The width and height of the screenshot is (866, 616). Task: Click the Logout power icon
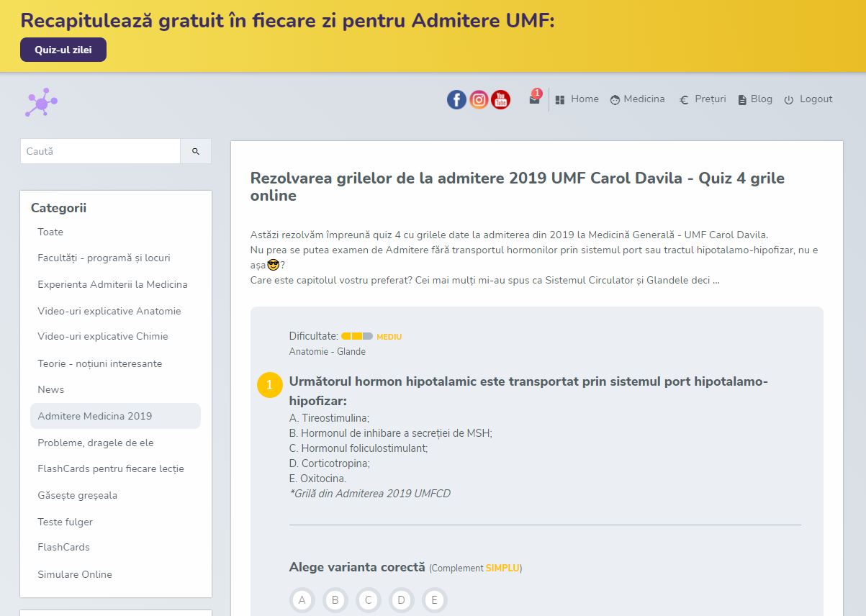coord(789,100)
